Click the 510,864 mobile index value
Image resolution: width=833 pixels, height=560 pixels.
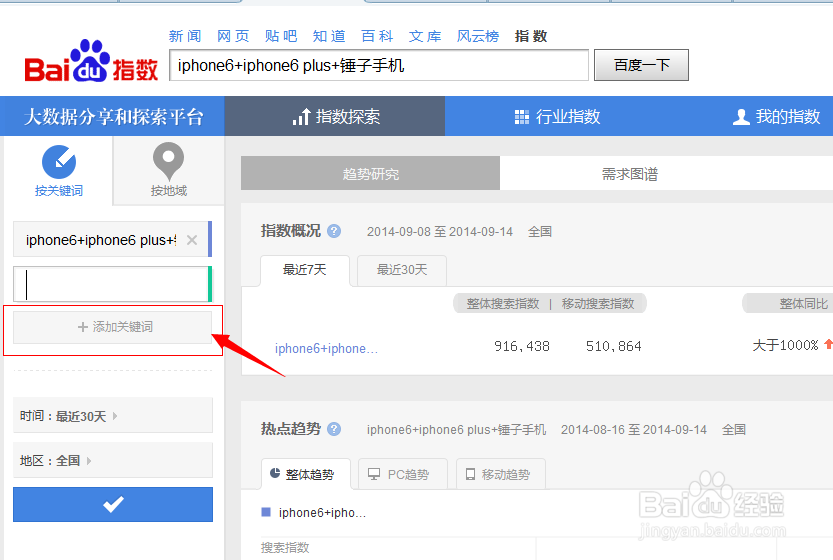point(614,346)
